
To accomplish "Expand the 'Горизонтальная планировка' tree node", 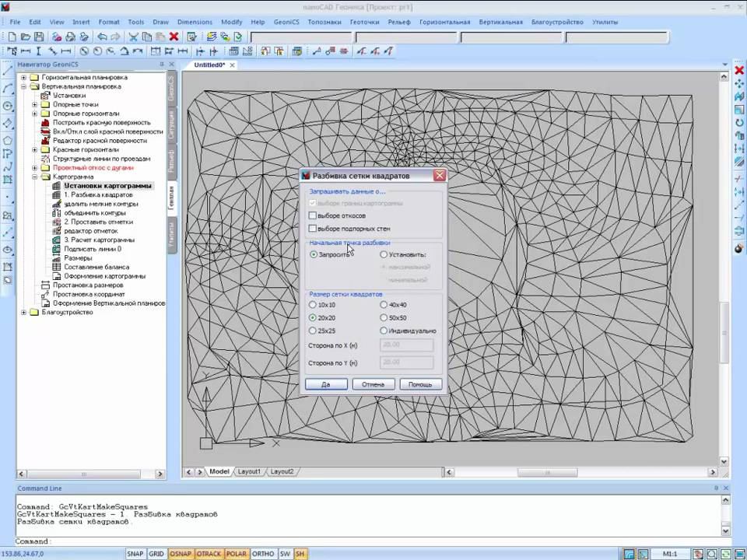I will tap(23, 78).
